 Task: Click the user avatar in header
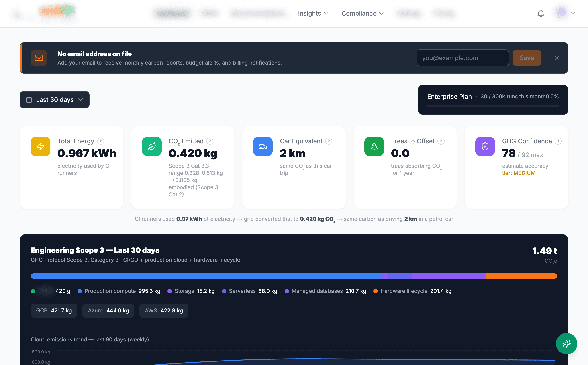(561, 12)
